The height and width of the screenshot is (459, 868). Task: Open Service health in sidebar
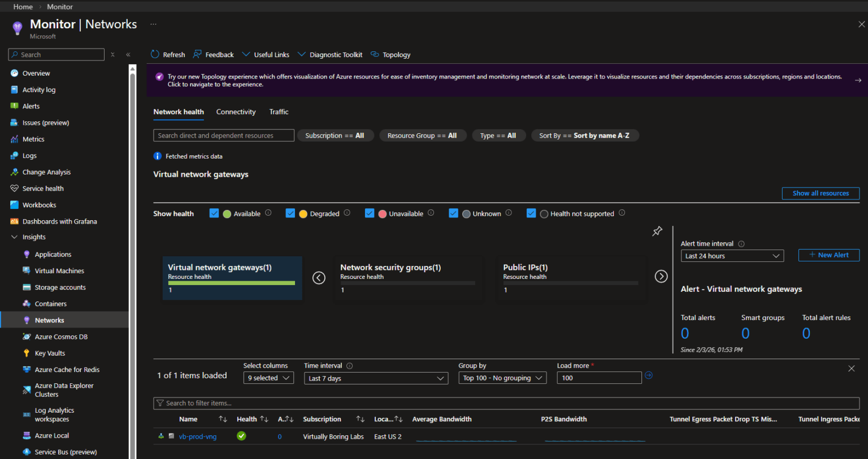click(x=43, y=189)
